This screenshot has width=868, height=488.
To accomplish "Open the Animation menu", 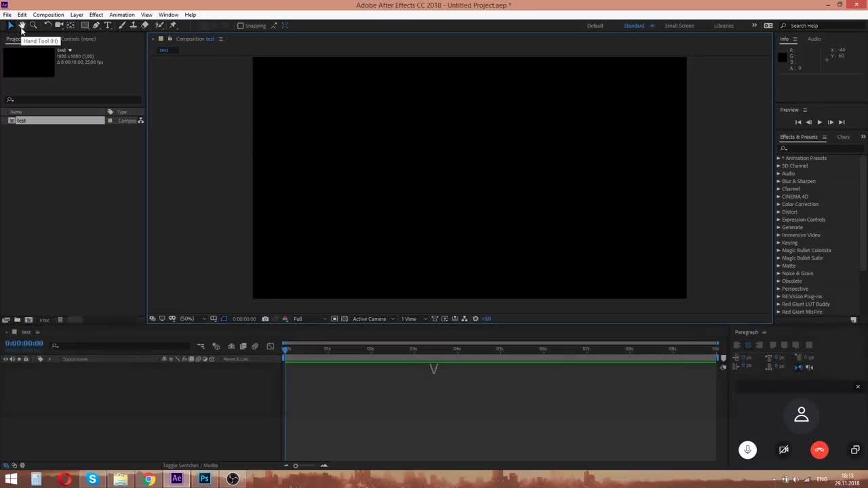I will click(122, 15).
